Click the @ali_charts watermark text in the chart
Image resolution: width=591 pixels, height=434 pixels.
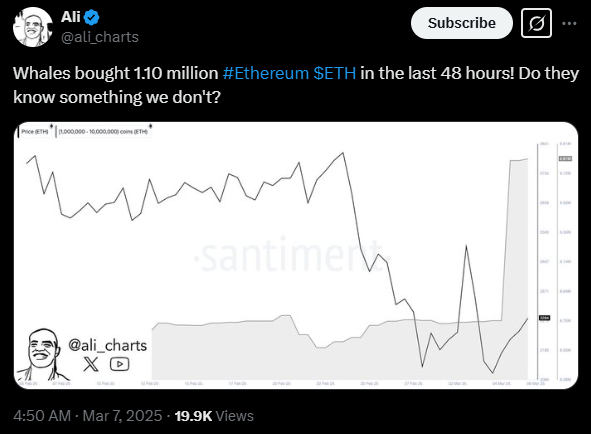coord(107,345)
